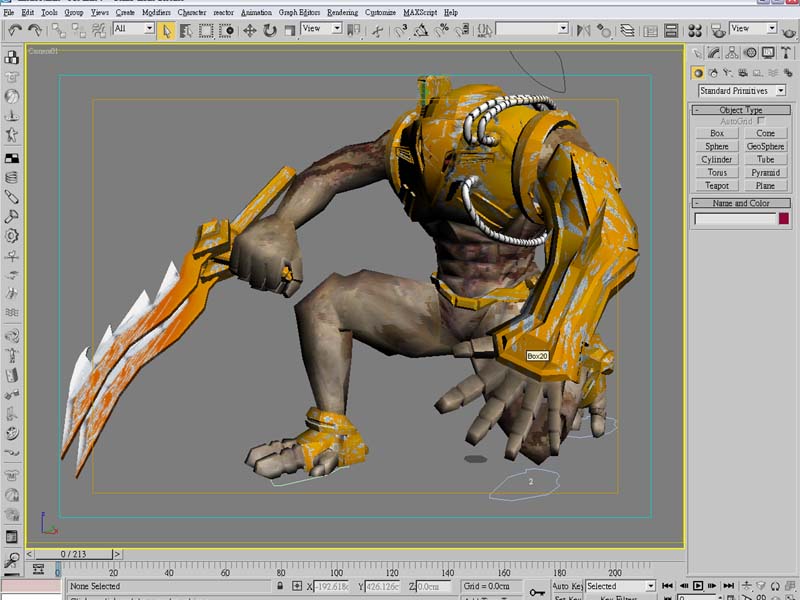Open the Rendering menu
800x600 pixels.
click(342, 12)
